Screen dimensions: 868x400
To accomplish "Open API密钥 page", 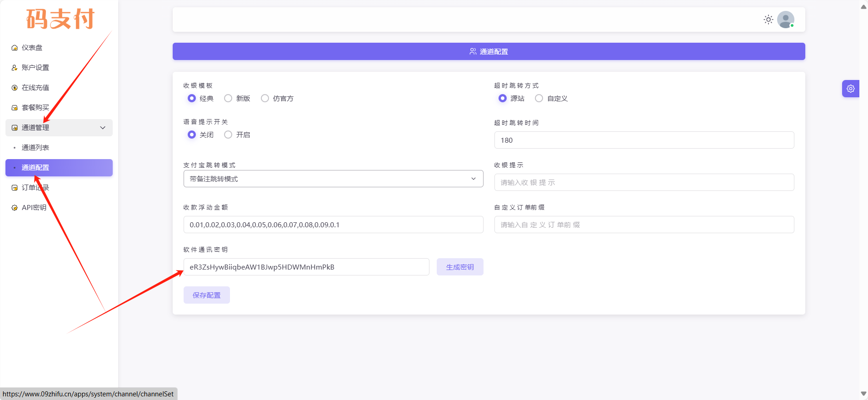I will 59,208.
